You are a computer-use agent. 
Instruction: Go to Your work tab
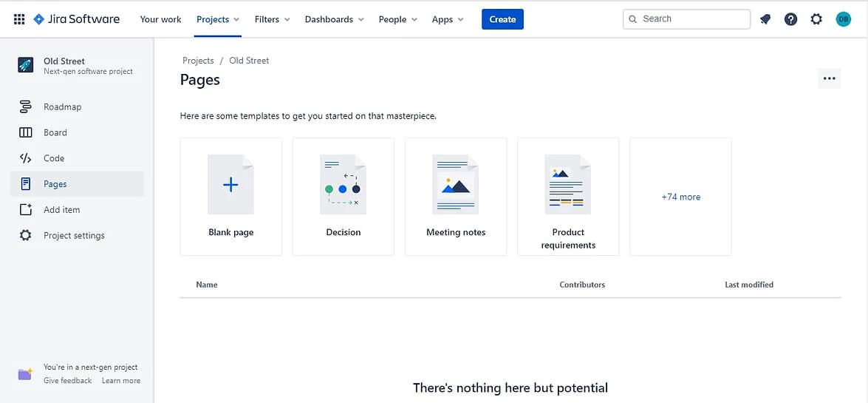[x=160, y=19]
